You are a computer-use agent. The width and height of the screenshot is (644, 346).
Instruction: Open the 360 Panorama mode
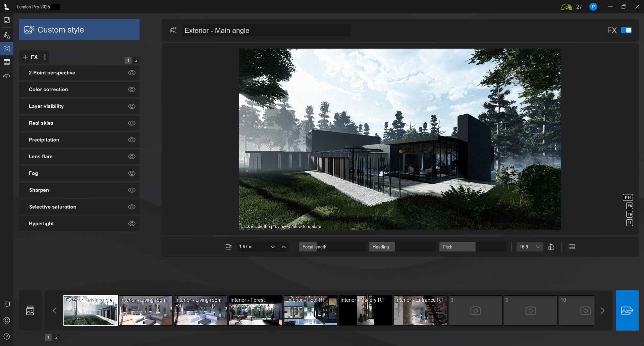tap(7, 75)
